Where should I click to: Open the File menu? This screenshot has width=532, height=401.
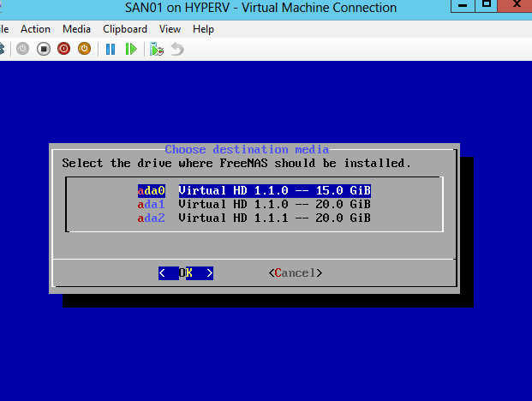4,29
